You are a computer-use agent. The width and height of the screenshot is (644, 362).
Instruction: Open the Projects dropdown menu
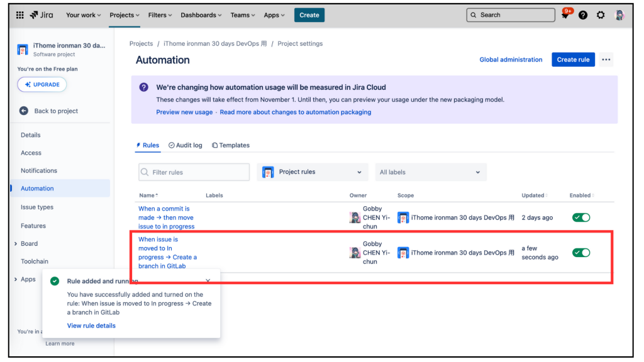[125, 15]
